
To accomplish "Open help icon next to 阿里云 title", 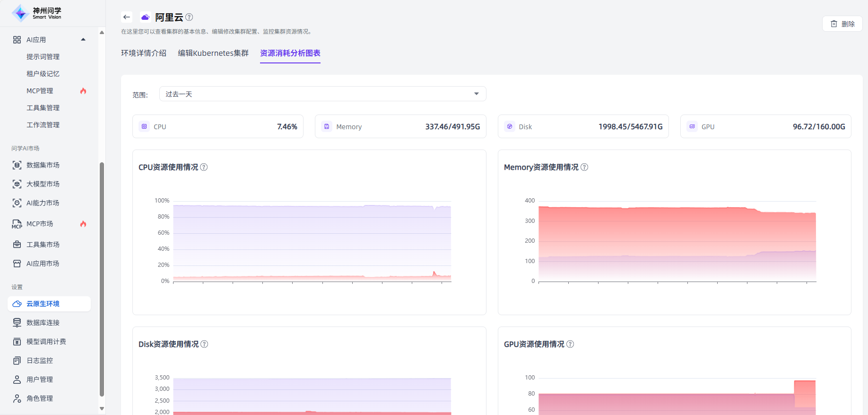I will (x=189, y=17).
